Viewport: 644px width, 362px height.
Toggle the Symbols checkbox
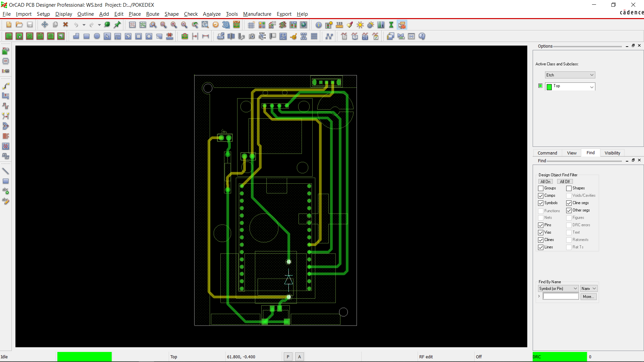point(541,203)
